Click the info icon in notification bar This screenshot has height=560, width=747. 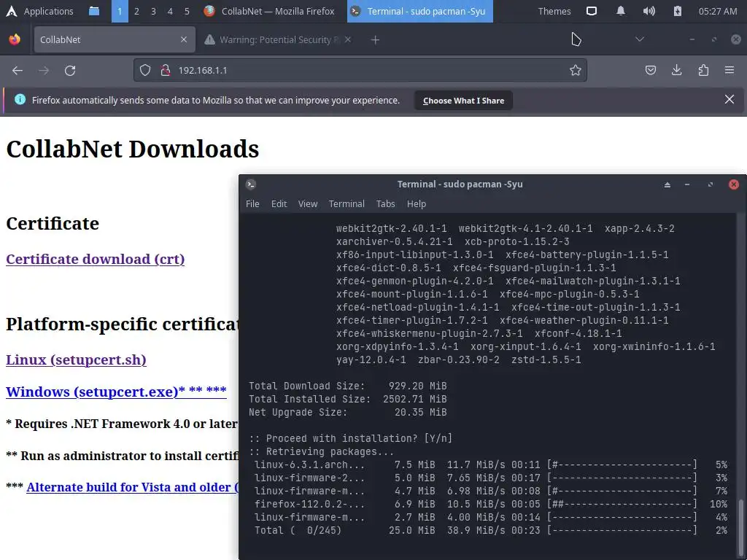pyautogui.click(x=20, y=99)
